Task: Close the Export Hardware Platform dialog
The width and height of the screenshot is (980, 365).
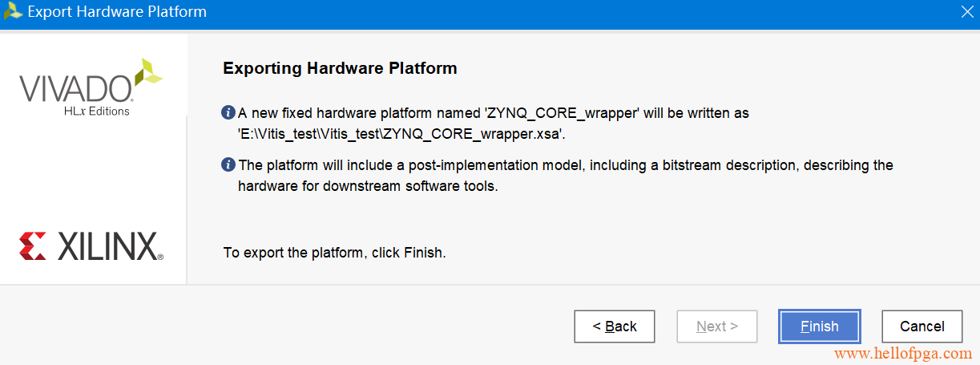Action: pos(966,12)
